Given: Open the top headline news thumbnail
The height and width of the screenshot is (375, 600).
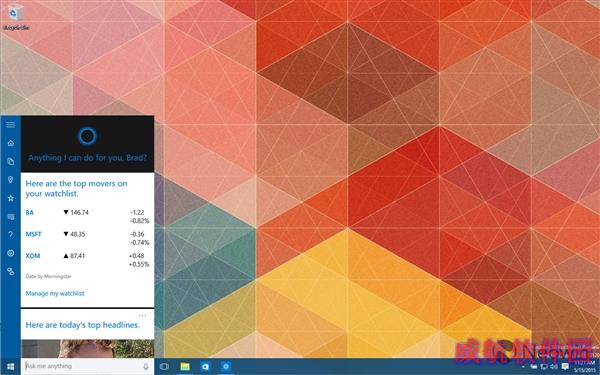Looking at the screenshot, I should pyautogui.click(x=87, y=349).
